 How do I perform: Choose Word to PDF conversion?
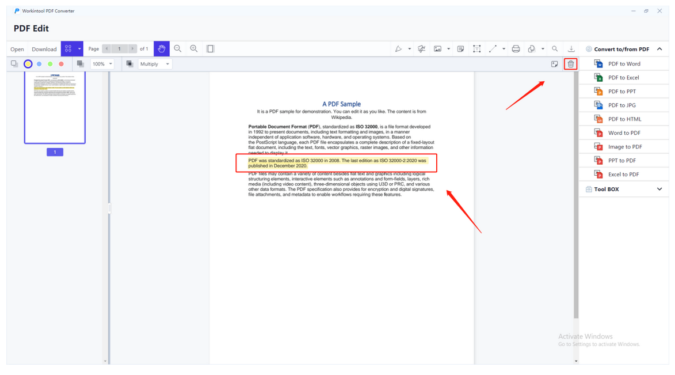[624, 133]
